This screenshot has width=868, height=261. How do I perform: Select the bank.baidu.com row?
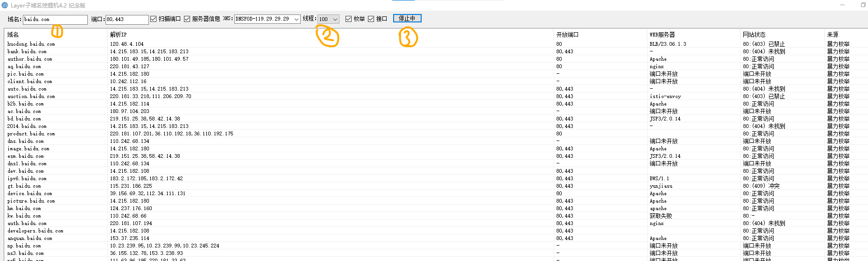pos(436,51)
